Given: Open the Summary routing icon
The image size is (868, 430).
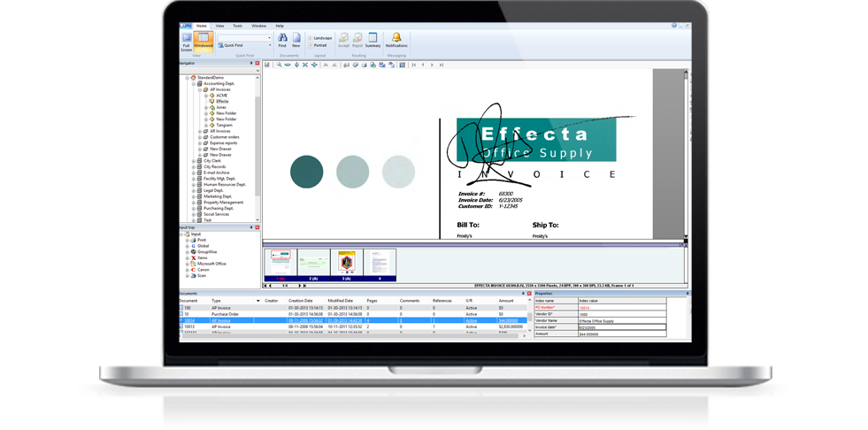Looking at the screenshot, I should [373, 40].
